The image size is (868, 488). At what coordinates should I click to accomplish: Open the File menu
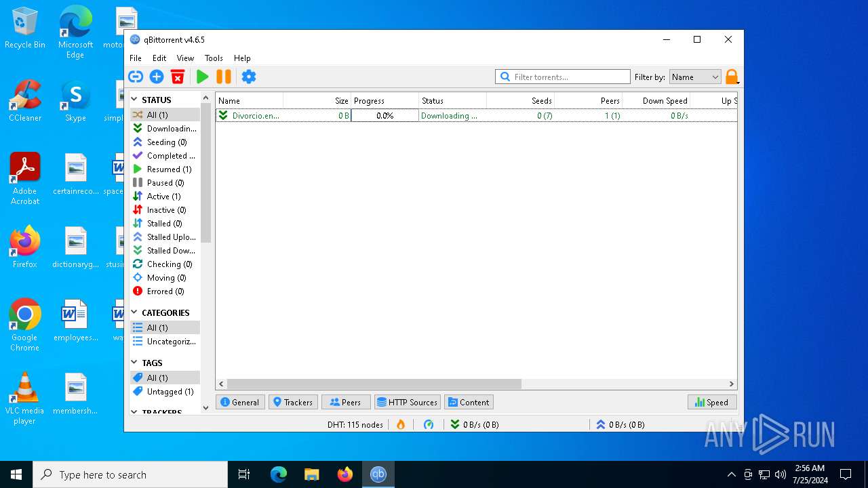point(136,58)
